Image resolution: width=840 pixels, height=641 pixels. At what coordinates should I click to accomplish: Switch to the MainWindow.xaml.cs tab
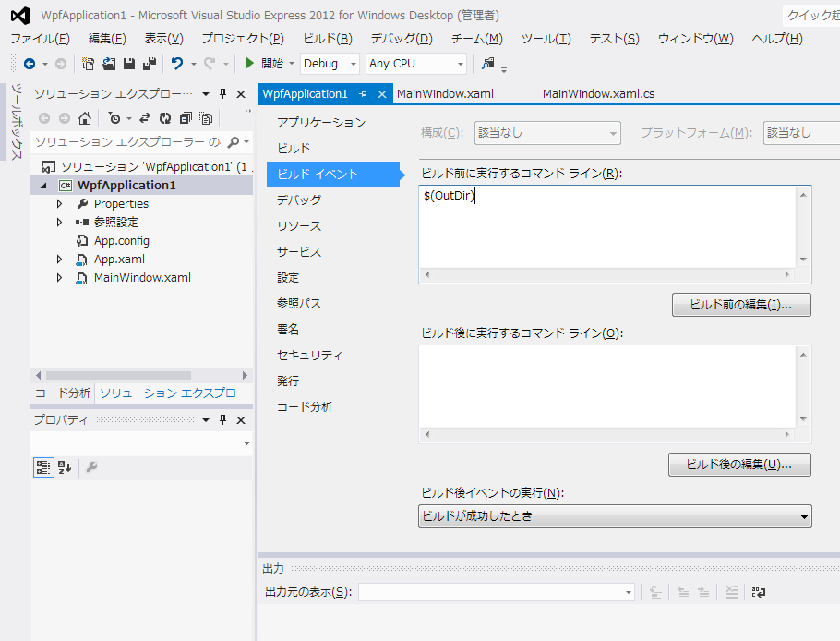(x=598, y=94)
